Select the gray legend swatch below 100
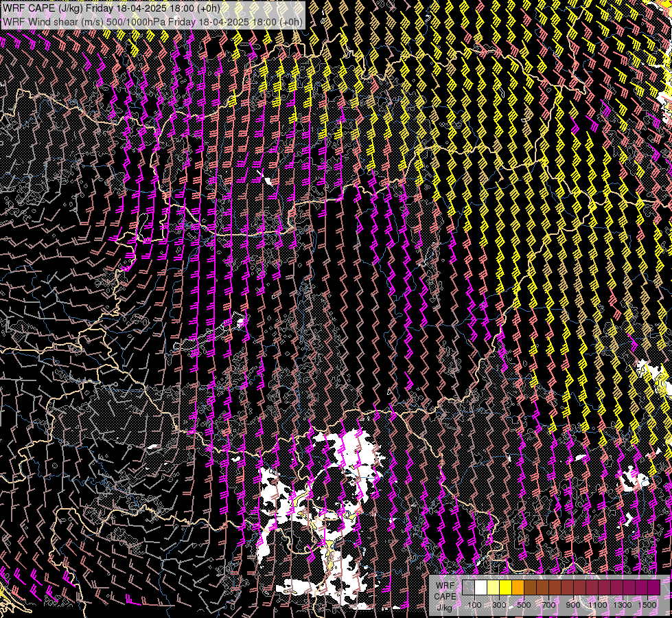 pos(468,587)
